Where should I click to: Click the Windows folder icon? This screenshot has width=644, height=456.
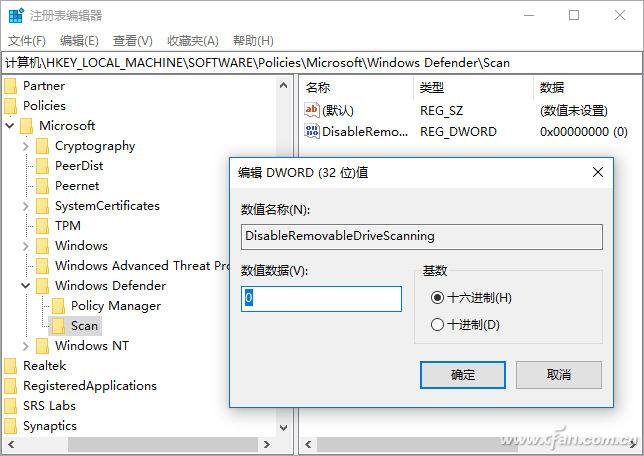[42, 246]
